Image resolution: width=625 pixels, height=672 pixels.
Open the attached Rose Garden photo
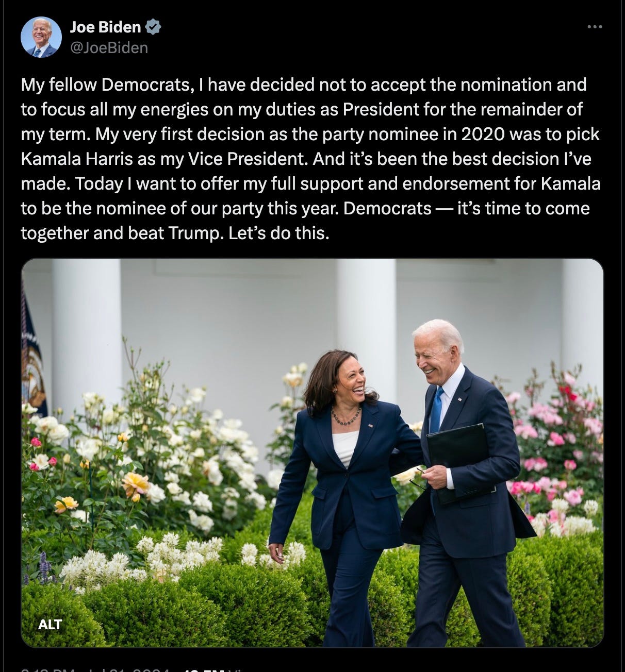tap(312, 453)
